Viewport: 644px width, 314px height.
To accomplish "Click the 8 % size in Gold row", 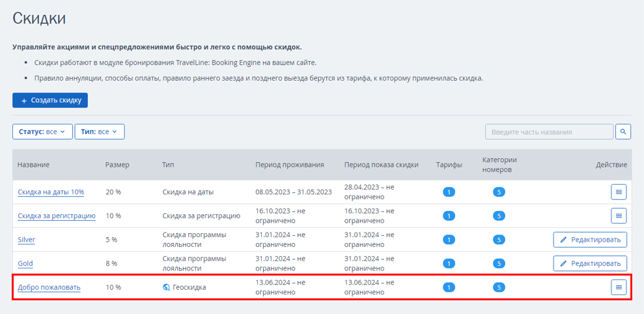I will pos(111,263).
